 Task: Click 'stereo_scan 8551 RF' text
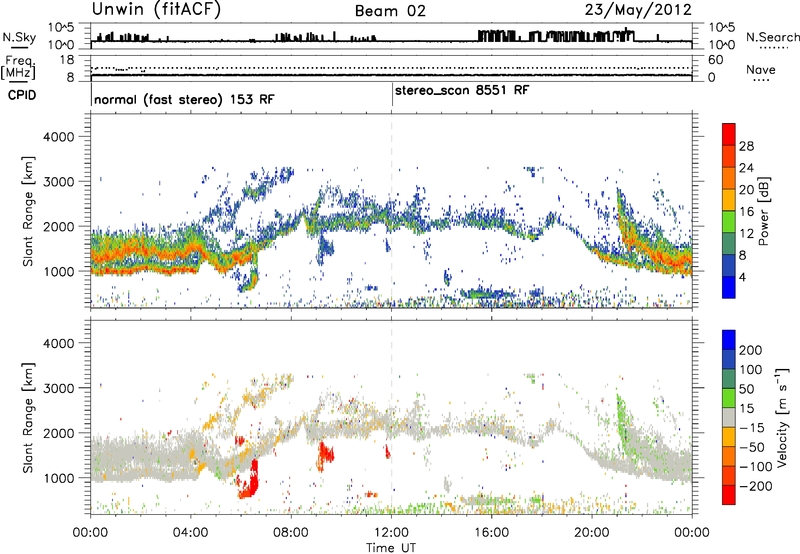coord(462,90)
